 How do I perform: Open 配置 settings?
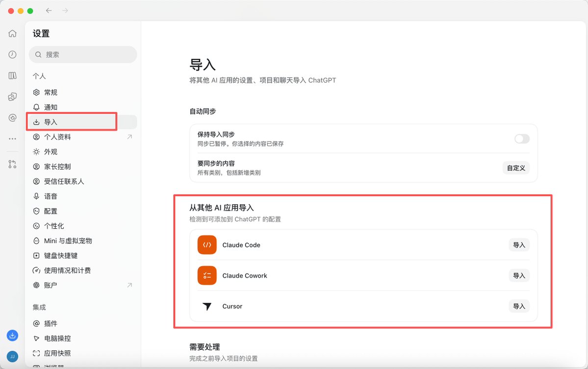pyautogui.click(x=83, y=211)
